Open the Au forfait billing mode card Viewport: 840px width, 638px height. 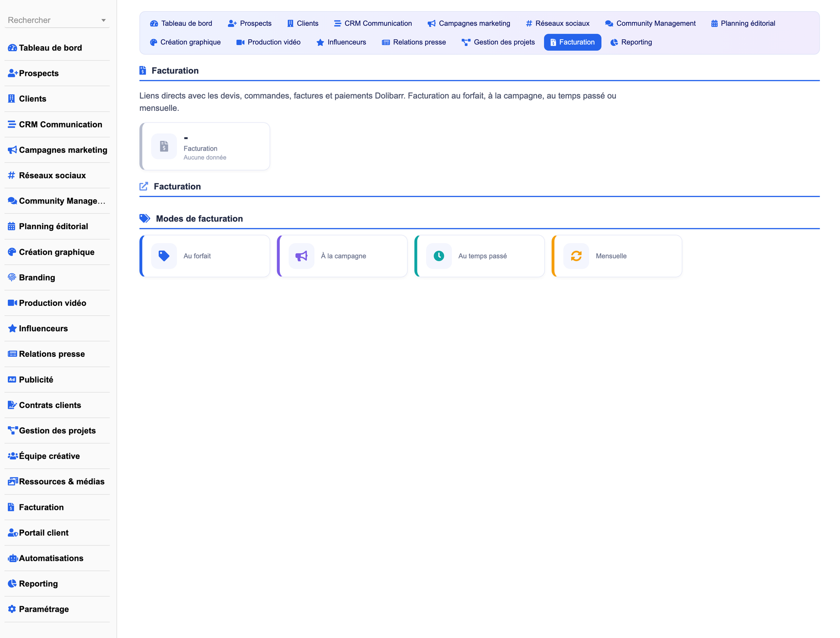[x=205, y=256]
